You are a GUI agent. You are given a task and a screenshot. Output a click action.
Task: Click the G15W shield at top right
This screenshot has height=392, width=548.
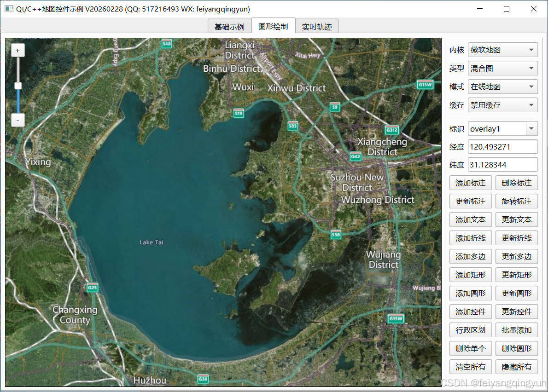(426, 85)
